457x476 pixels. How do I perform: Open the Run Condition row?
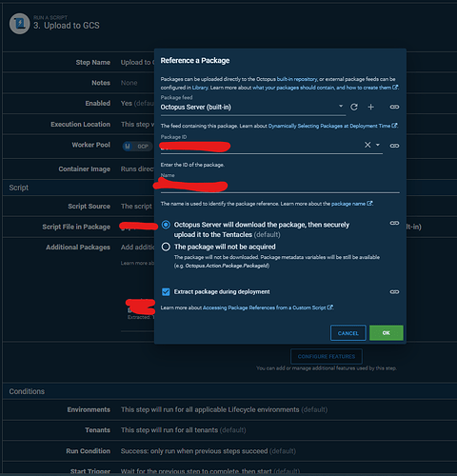[x=228, y=451]
